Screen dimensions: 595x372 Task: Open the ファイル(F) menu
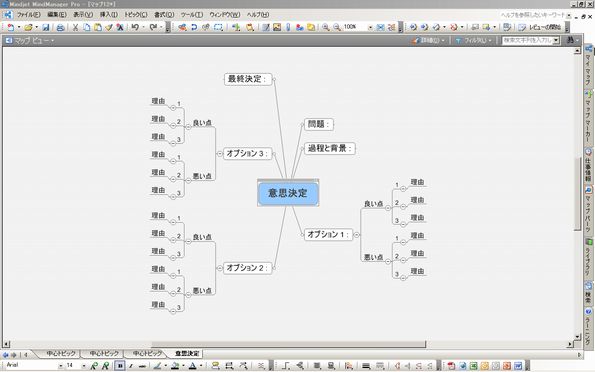(x=28, y=15)
